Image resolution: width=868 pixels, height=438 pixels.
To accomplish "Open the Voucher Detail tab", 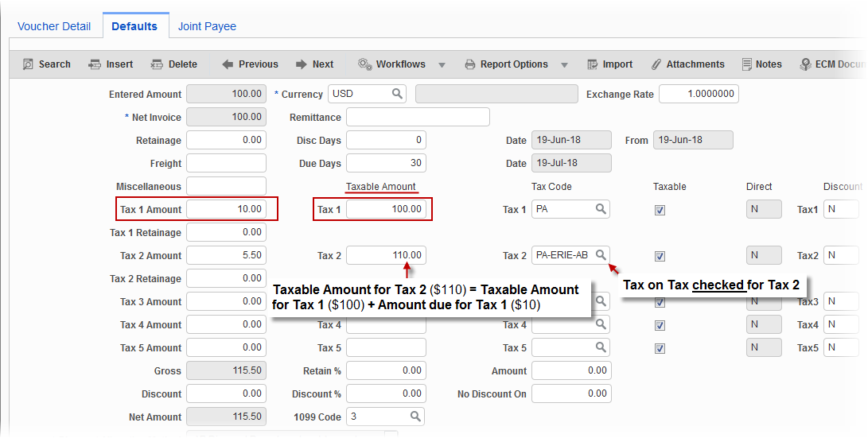I will tap(54, 26).
